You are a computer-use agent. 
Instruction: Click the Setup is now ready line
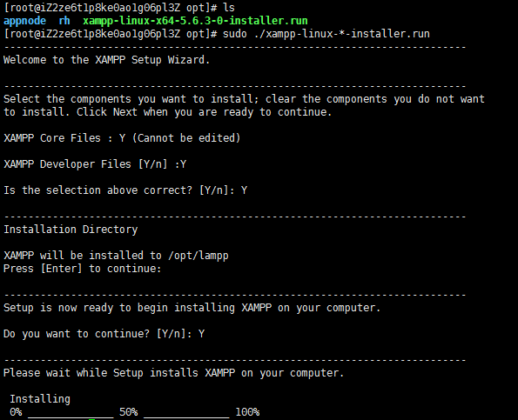coord(192,308)
